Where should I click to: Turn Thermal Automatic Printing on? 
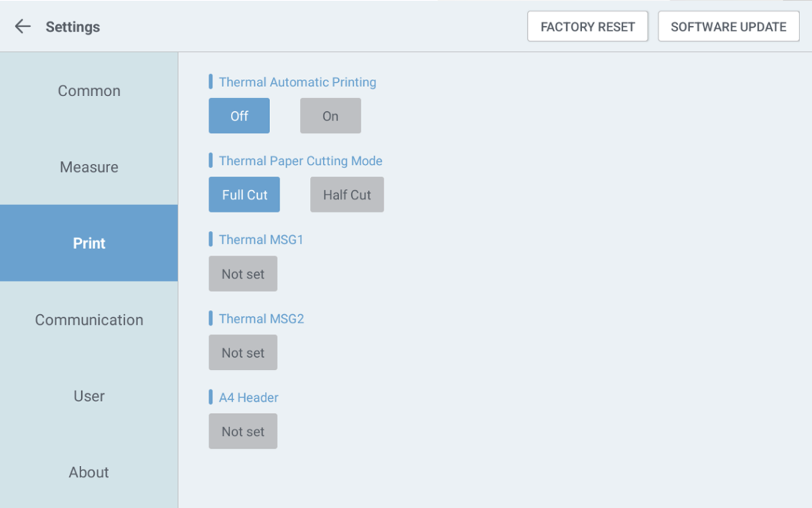coord(330,116)
